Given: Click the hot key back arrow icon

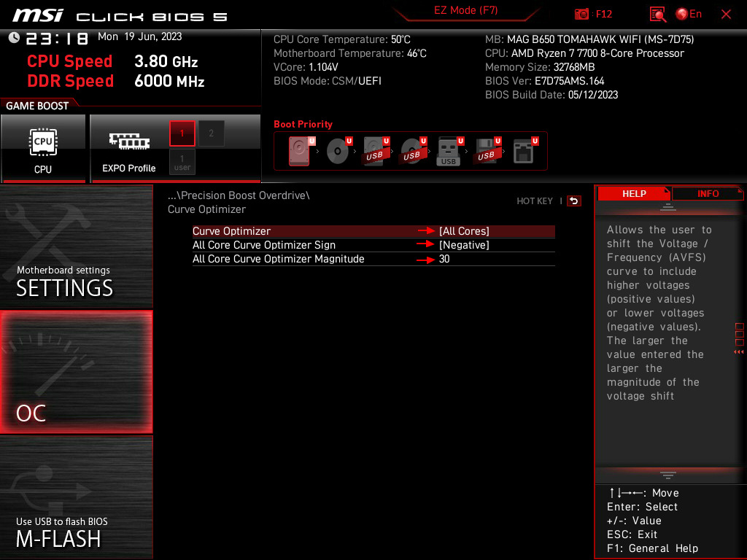Looking at the screenshot, I should 574,201.
